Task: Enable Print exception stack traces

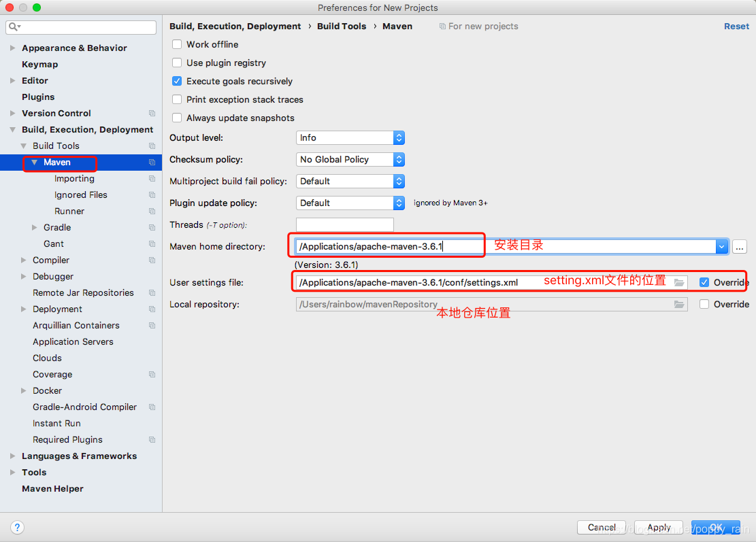Action: (177, 99)
